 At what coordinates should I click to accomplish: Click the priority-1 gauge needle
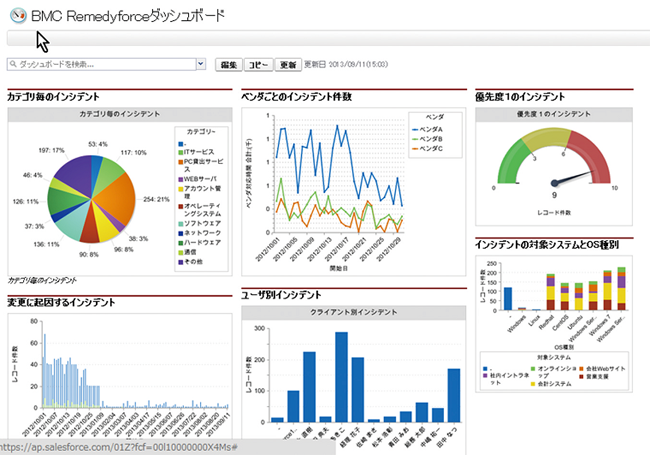(574, 177)
